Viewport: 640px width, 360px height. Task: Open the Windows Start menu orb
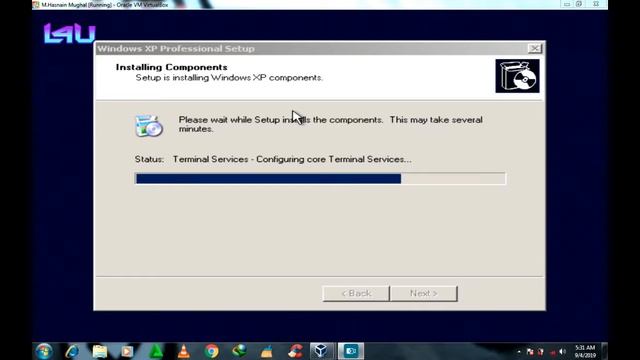click(x=44, y=351)
